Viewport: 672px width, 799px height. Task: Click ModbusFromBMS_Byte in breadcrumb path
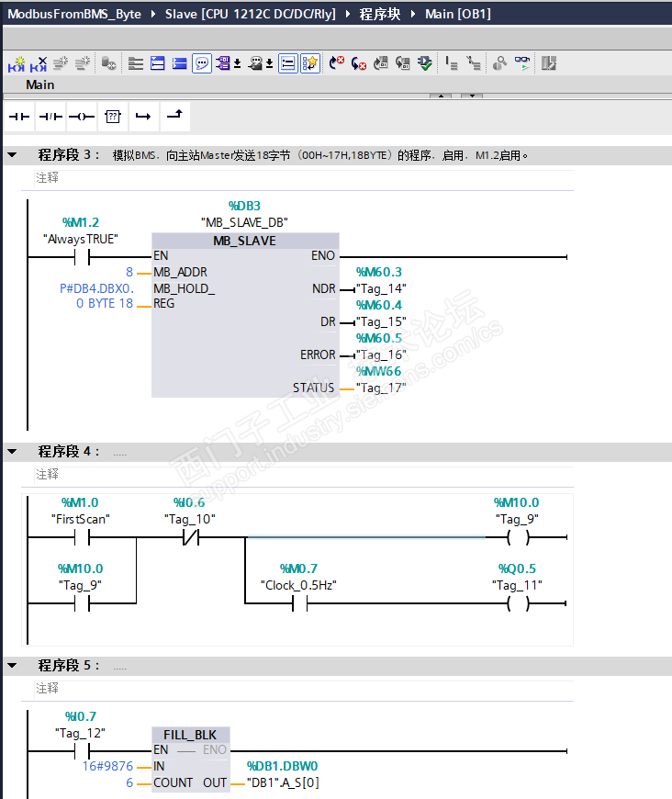click(74, 15)
